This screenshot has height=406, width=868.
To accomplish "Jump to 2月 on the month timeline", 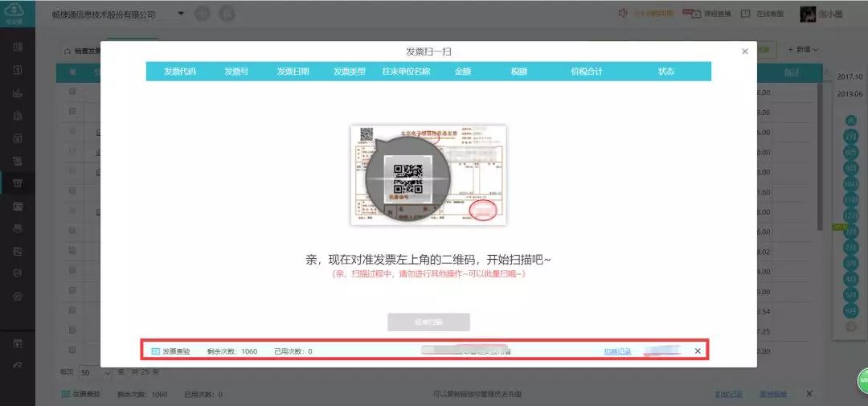I will pos(851,247).
